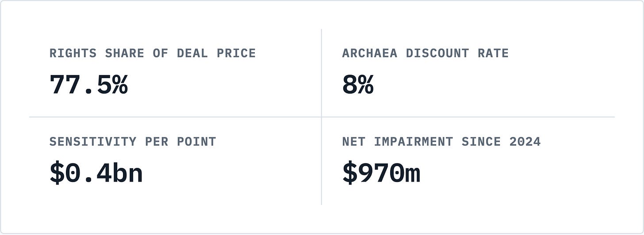Select the 77.5% value
This screenshot has height=235, width=644.
(88, 84)
